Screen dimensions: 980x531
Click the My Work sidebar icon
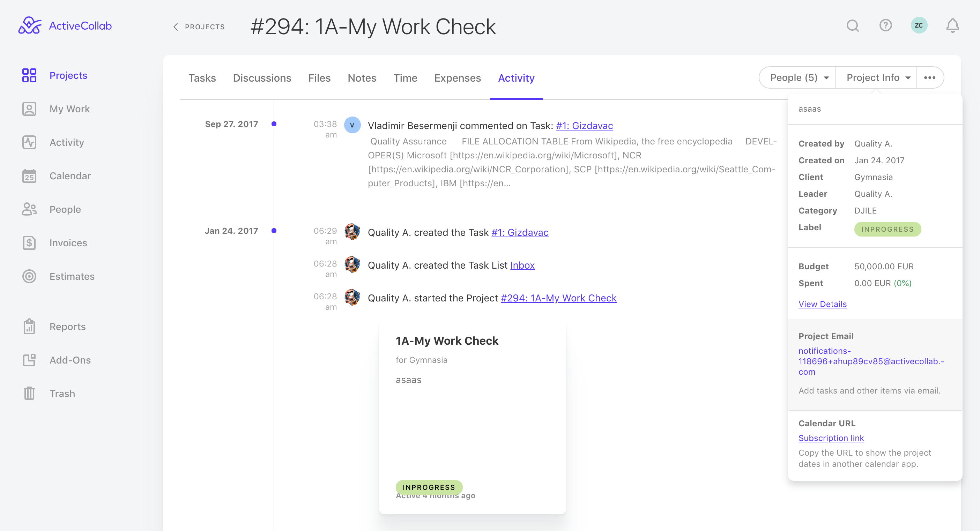29,108
